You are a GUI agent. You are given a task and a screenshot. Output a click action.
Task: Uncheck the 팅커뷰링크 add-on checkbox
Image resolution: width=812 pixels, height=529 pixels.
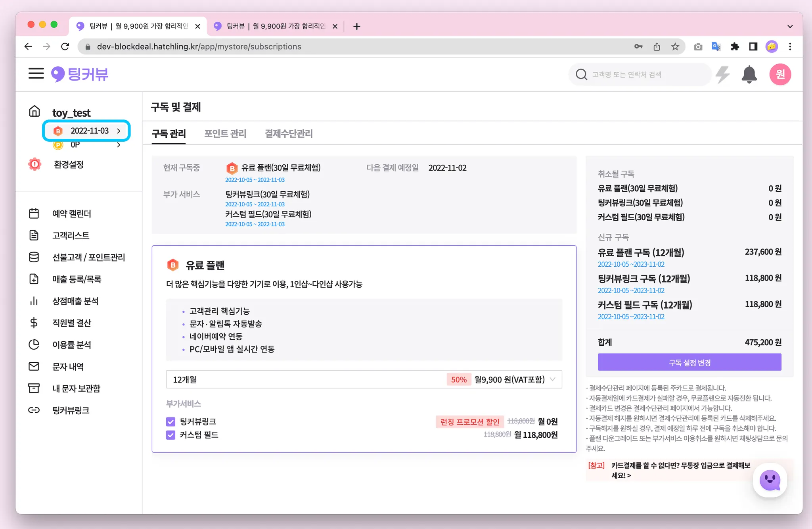coord(171,421)
